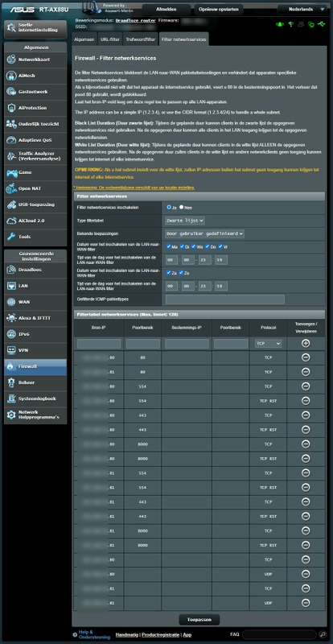Viewport: 333px width, 644px height.
Task: Open Draadloos advanced settings
Action: pyautogui.click(x=35, y=270)
